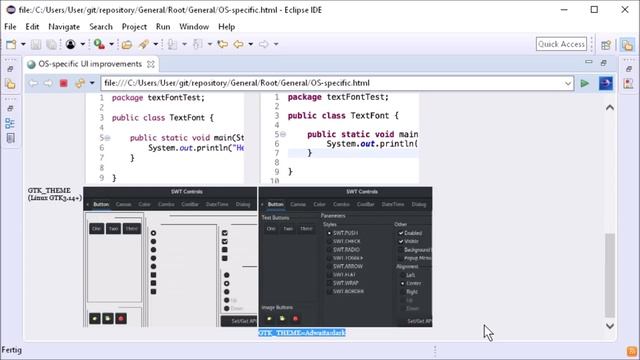Click the browser Back arrow

[x=33, y=83]
